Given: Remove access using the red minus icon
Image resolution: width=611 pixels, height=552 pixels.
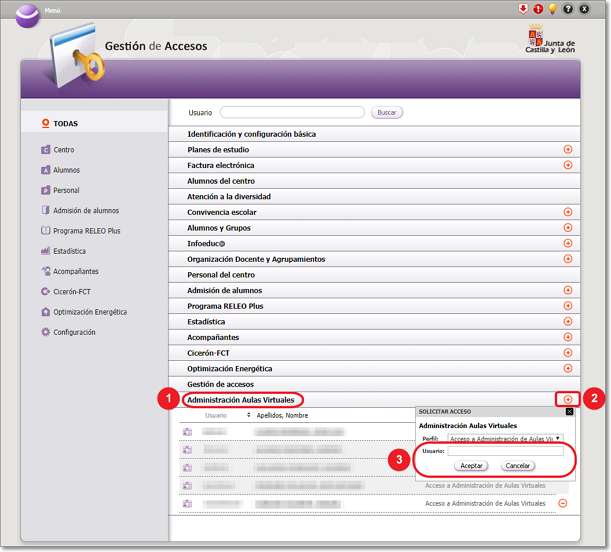Looking at the screenshot, I should tap(562, 503).
